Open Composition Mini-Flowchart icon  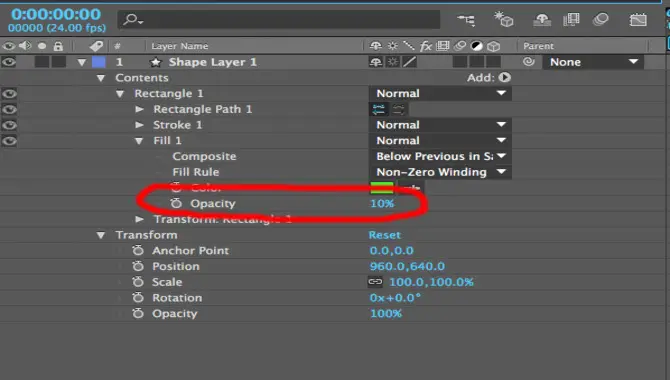[466, 20]
